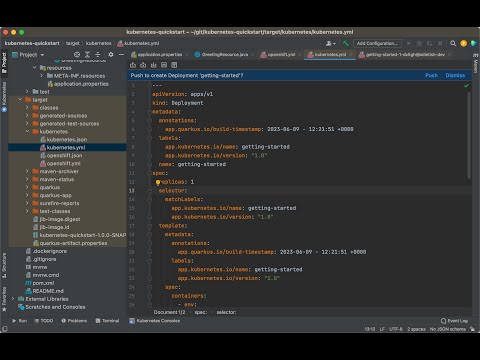Open Project tool window side tab

4,63
